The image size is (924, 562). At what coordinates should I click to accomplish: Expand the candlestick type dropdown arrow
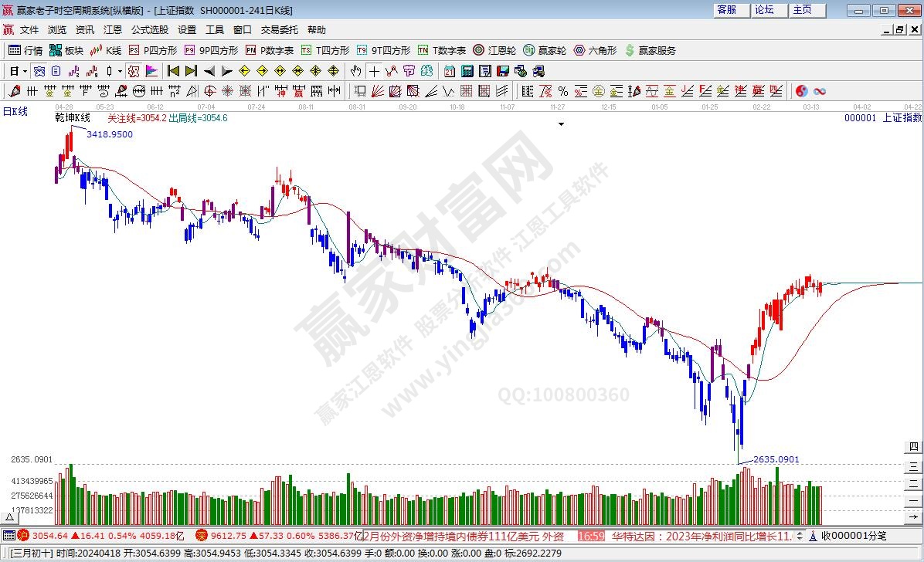click(x=120, y=71)
